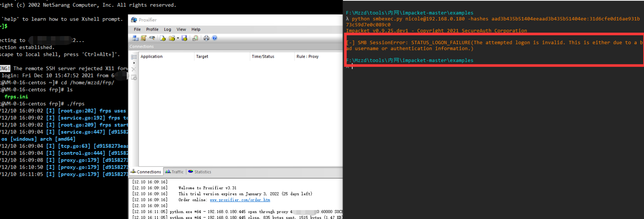The height and width of the screenshot is (219, 644).
Task: Click the SMB SessionError STATUS_LOGON_FAILURE message
Action: (495, 45)
